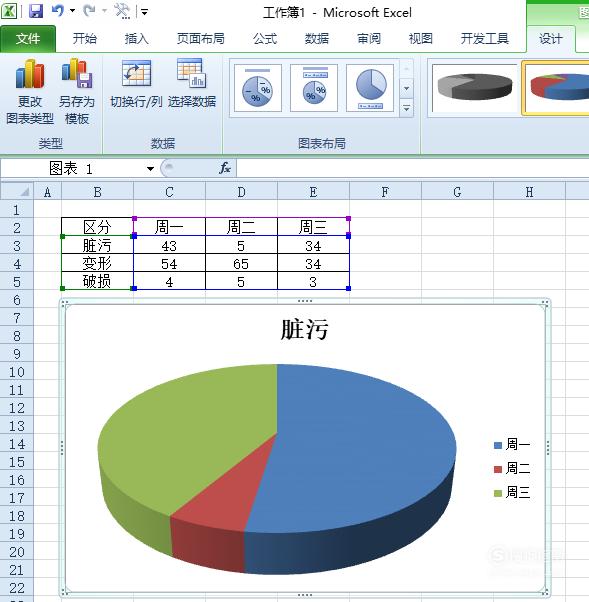This screenshot has width=589, height=602.
Task: Open the undo history dropdown arrow
Action: pos(72,11)
